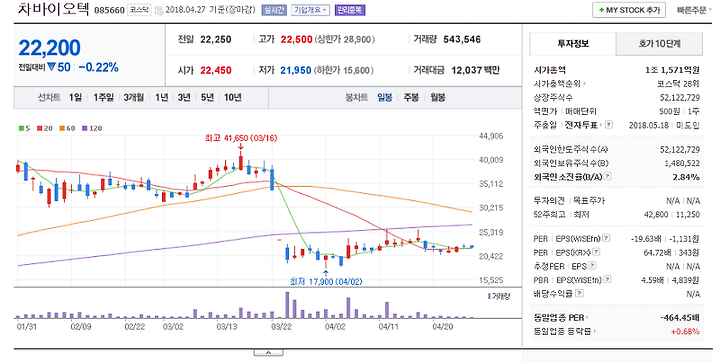Open help icon beside PBR BPS row

tap(609, 279)
